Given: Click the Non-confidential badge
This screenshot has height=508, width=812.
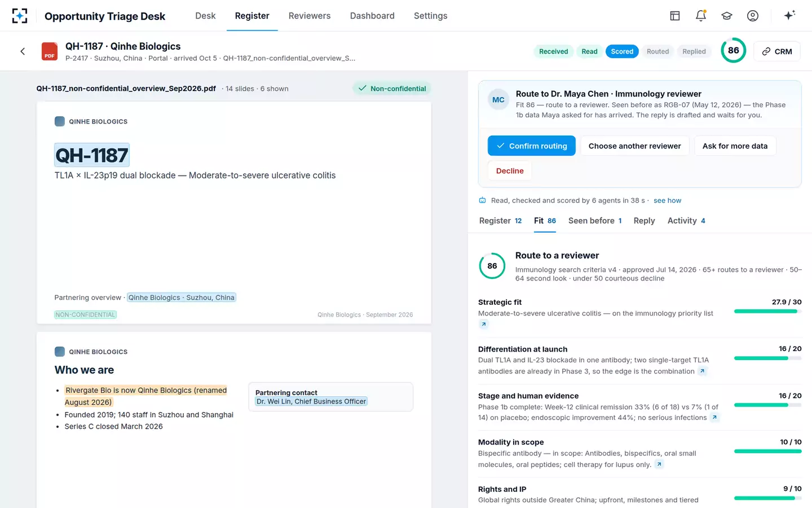Looking at the screenshot, I should [x=392, y=89].
